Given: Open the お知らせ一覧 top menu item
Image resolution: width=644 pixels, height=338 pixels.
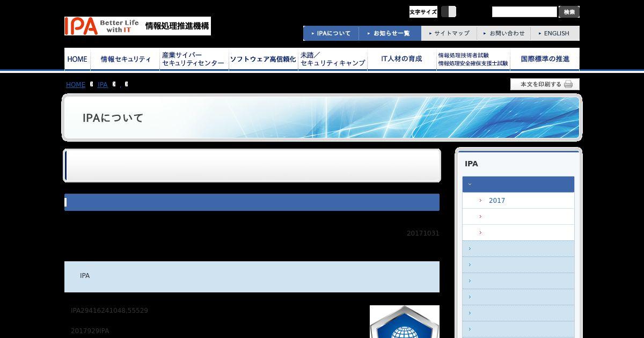Looking at the screenshot, I should [390, 33].
